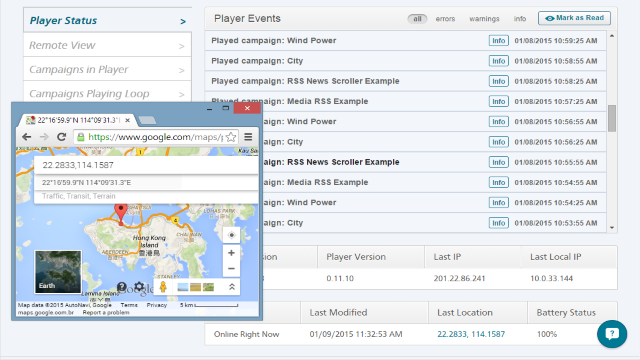Filter events by info
Screen dimensions: 640x360
coord(520,19)
